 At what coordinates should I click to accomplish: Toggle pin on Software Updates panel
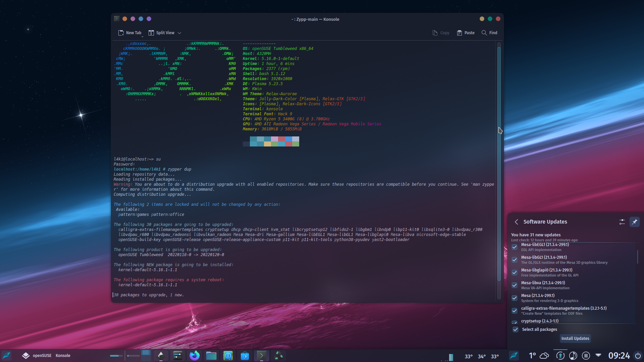[x=634, y=222]
